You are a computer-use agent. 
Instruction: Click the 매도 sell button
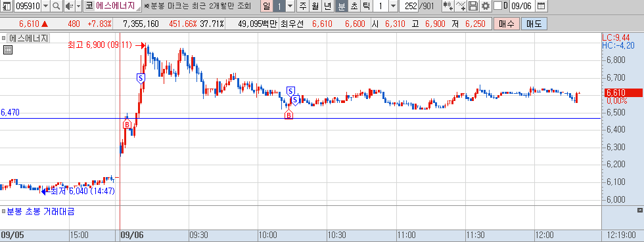[x=534, y=24]
